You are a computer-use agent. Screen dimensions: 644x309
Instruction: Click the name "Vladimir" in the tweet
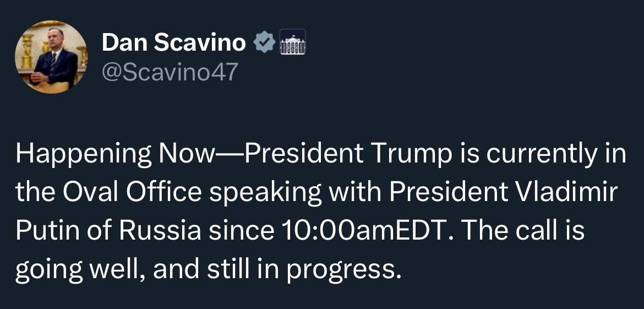pyautogui.click(x=576, y=193)
